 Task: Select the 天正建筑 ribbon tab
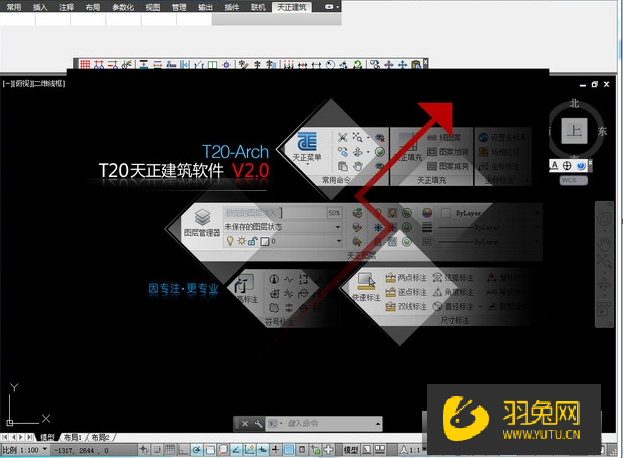point(292,7)
